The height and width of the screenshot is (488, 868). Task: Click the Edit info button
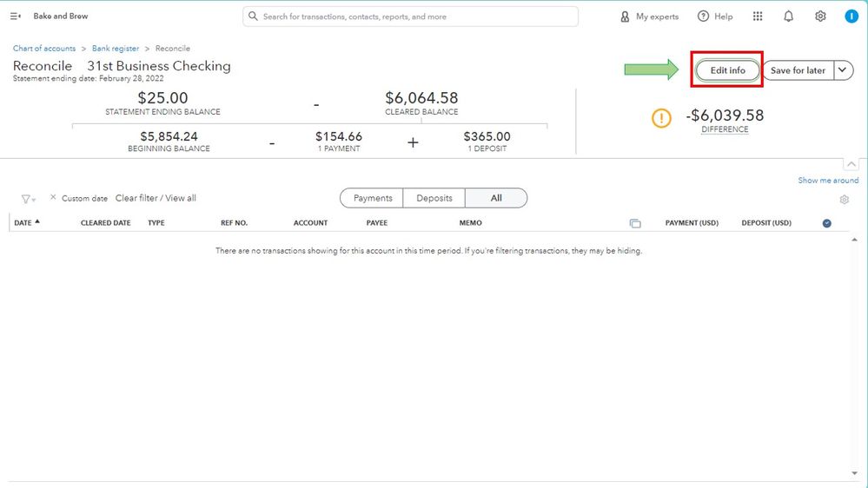coord(728,70)
